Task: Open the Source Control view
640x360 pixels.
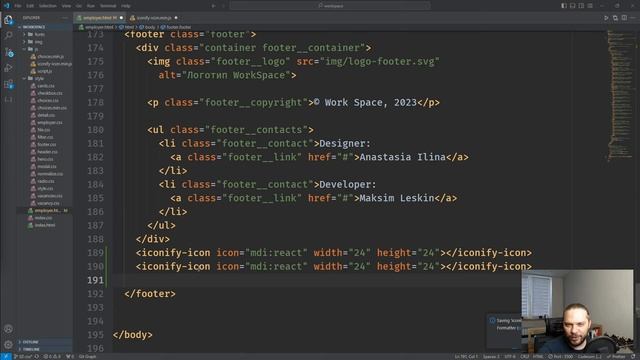Action: point(8,52)
